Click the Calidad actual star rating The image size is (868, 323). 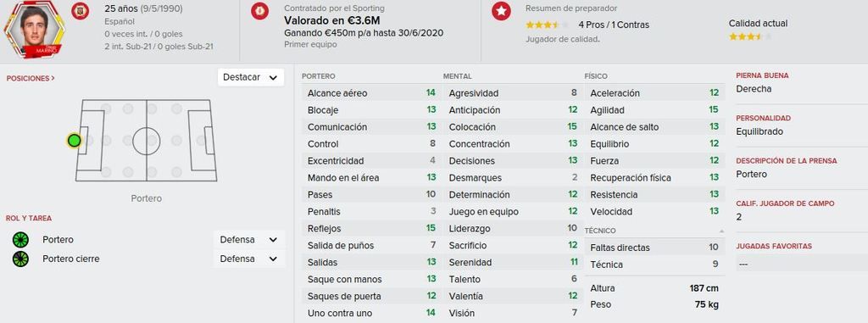tap(749, 37)
